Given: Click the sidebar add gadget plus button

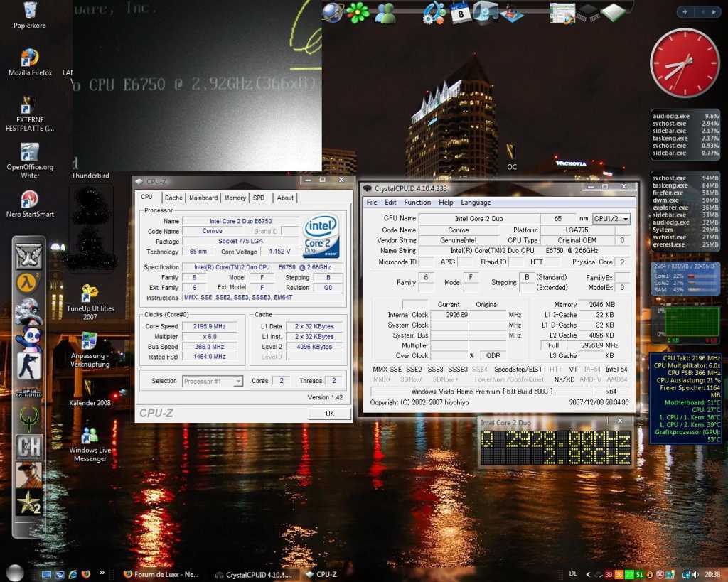Looking at the screenshot, I should [x=685, y=12].
